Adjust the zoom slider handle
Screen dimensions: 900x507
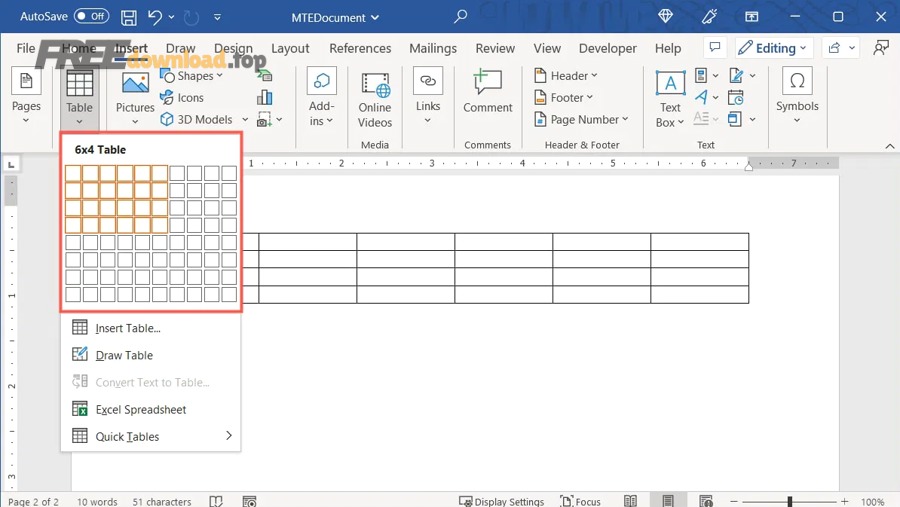(x=790, y=501)
